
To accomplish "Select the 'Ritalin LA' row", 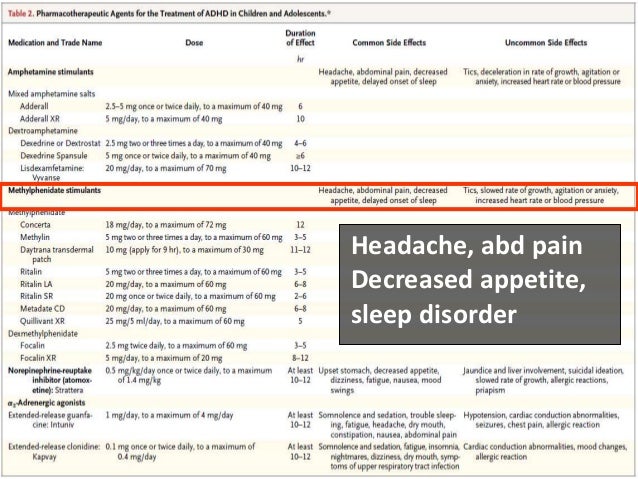I will (x=36, y=284).
